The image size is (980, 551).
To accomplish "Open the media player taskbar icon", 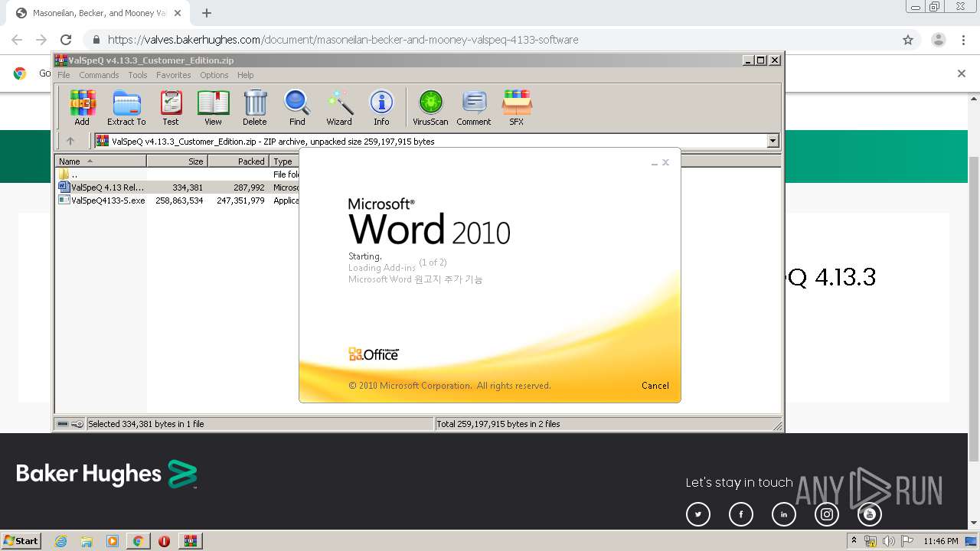I will point(113,541).
